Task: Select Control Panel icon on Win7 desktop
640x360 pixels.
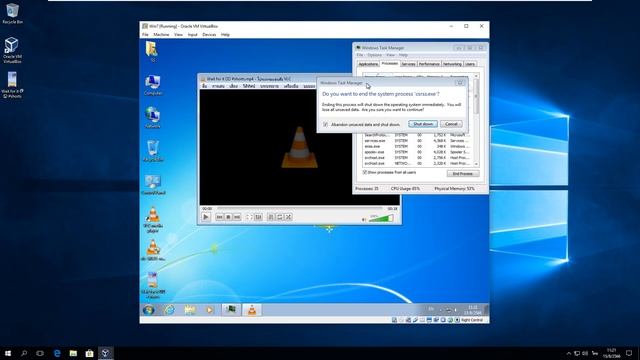Action: click(153, 184)
